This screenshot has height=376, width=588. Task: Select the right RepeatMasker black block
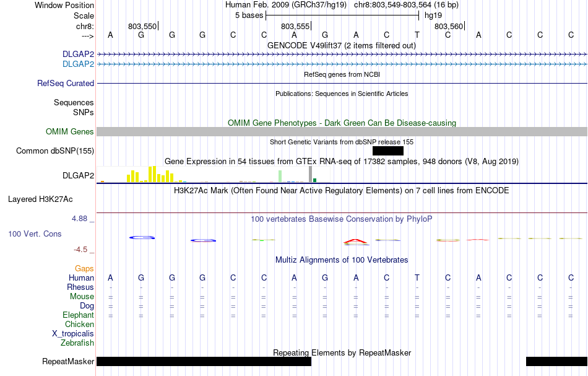pyautogui.click(x=557, y=361)
